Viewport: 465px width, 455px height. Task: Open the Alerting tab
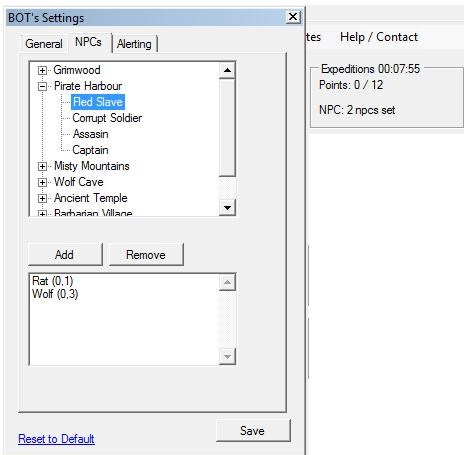tap(134, 44)
